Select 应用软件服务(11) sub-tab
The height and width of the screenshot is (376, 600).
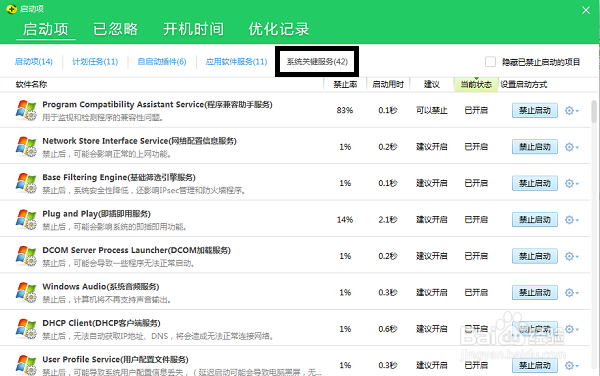click(236, 62)
